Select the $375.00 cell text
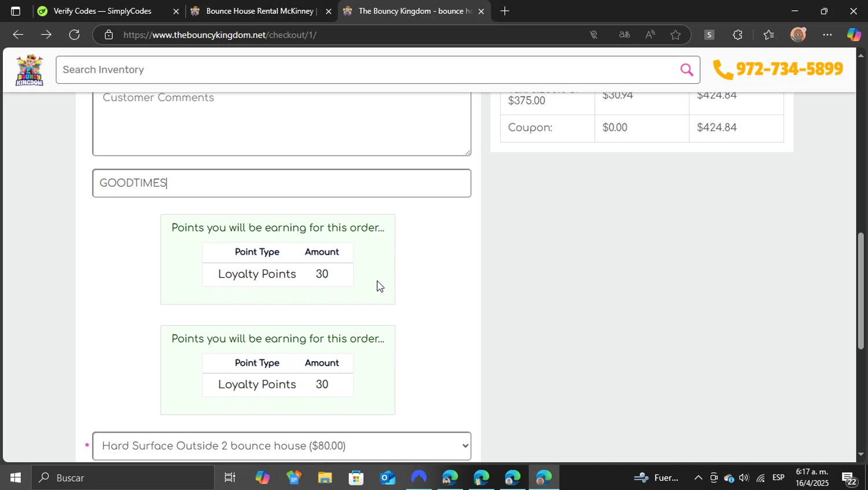This screenshot has width=868, height=490. pyautogui.click(x=527, y=101)
